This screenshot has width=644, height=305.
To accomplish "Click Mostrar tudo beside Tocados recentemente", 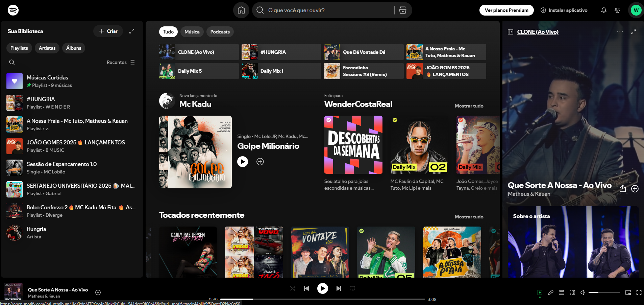I will pos(469,217).
